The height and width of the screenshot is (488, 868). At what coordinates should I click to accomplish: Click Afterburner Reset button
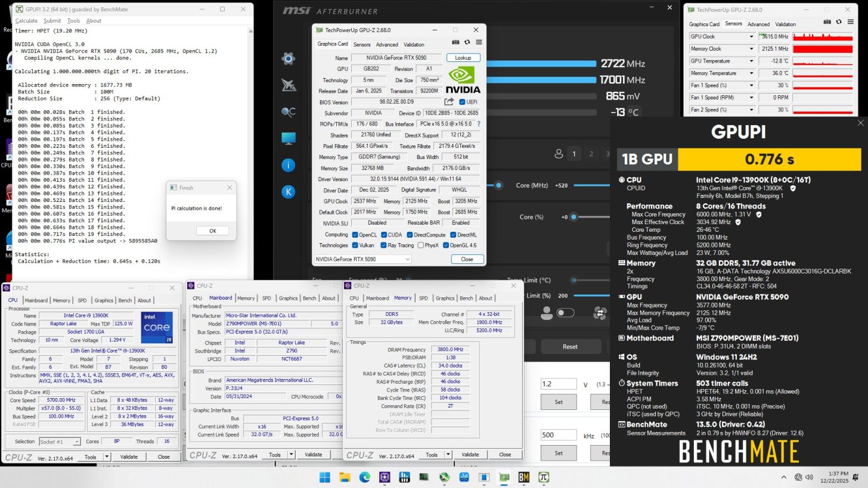coord(570,346)
